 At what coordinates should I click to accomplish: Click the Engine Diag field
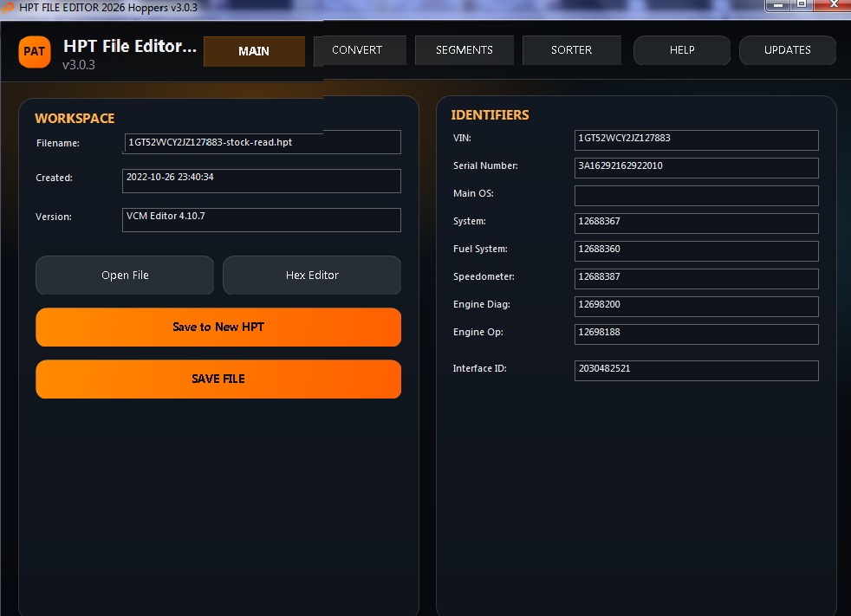[x=696, y=306]
